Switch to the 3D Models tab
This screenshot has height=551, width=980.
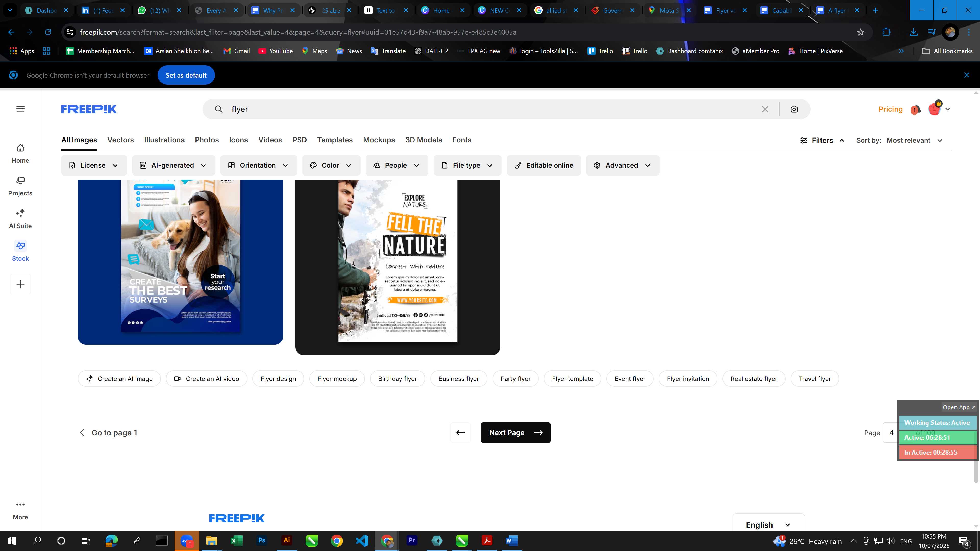tap(423, 140)
